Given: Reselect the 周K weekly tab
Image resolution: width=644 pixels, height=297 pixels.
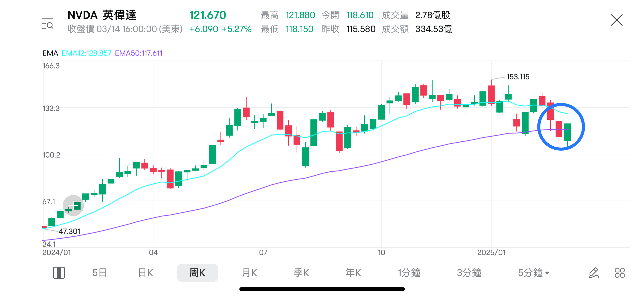Looking at the screenshot, I should pos(198,273).
